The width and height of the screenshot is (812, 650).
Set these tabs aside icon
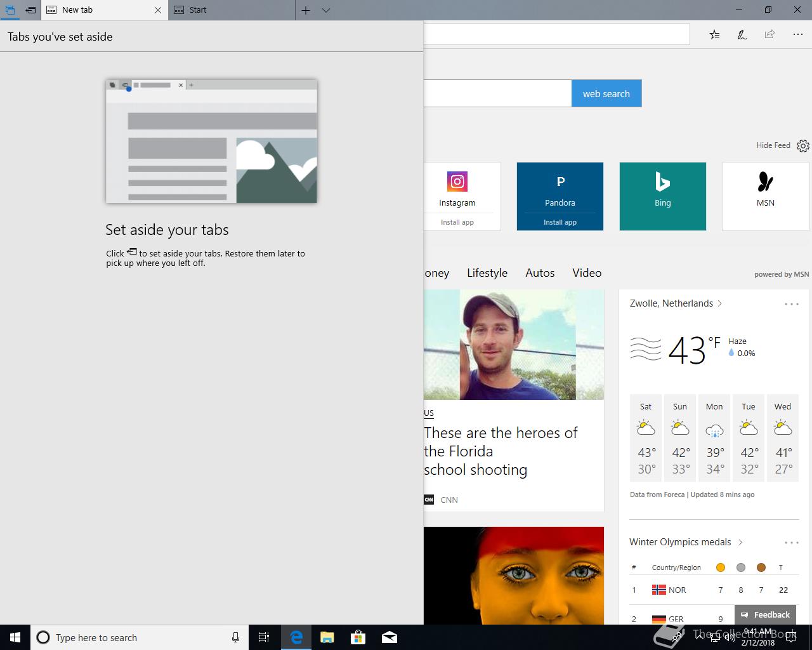[x=30, y=10]
